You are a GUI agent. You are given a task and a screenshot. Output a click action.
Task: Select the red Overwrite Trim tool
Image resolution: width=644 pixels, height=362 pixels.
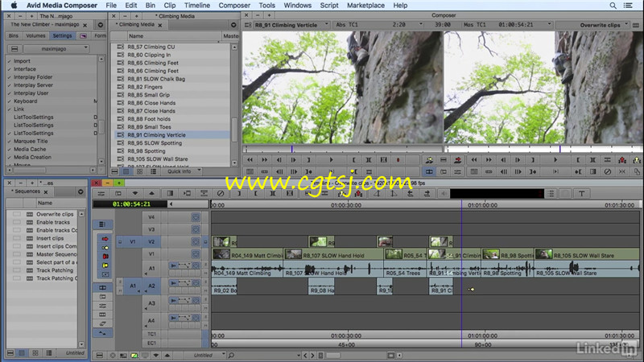105,257
